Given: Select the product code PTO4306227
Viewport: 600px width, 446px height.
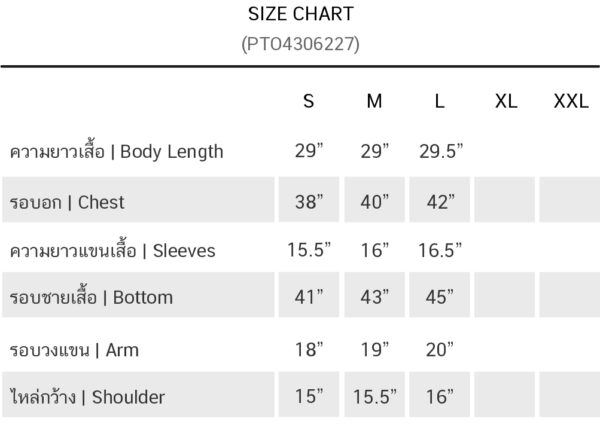Looking at the screenshot, I should coord(301,44).
